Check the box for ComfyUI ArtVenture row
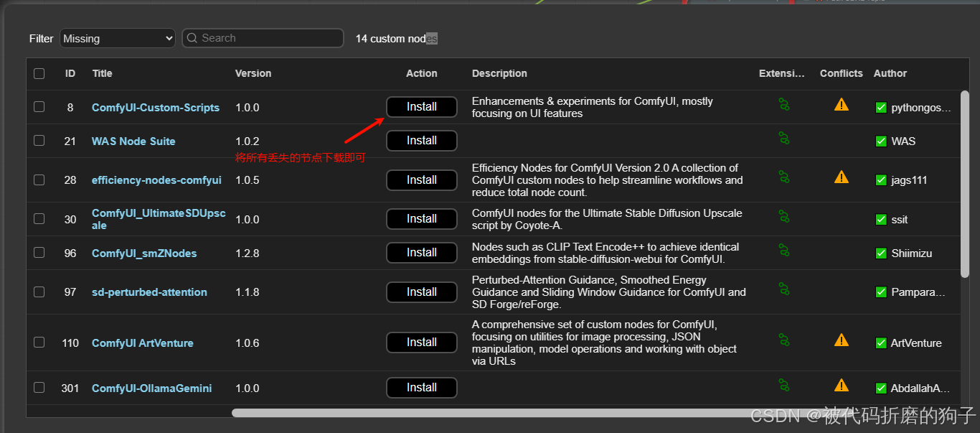Screen dimensions: 980x433 tap(39, 342)
